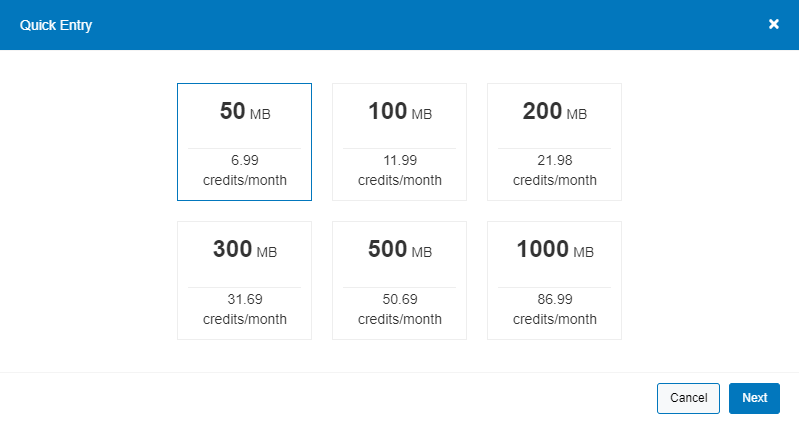This screenshot has height=424, width=799.
Task: Select the 300 MB plan card
Action: [x=245, y=280]
